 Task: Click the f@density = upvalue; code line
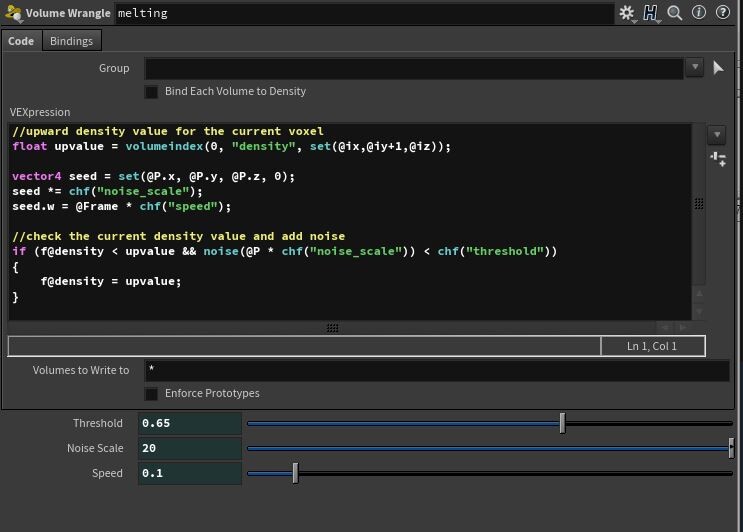tap(111, 281)
